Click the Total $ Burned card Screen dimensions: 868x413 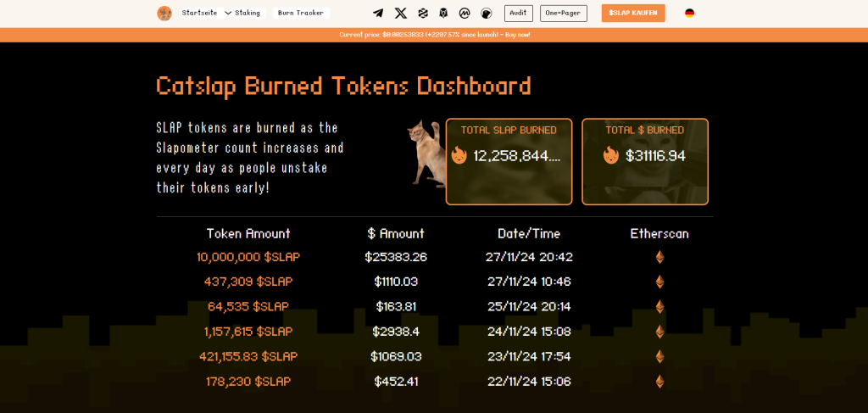point(645,162)
